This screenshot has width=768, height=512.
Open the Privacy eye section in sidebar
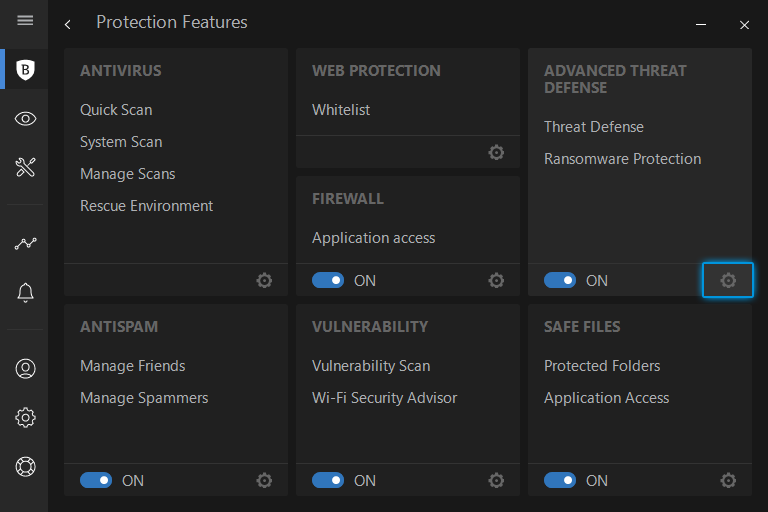pos(25,119)
